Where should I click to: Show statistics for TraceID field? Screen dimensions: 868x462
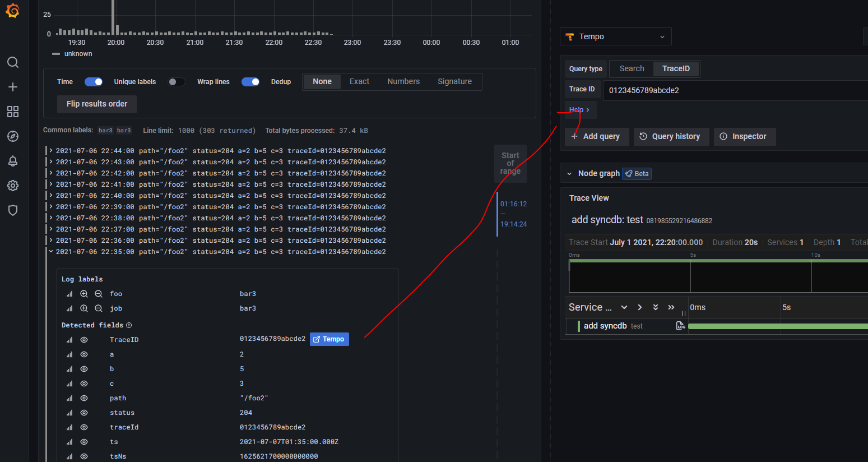69,340
